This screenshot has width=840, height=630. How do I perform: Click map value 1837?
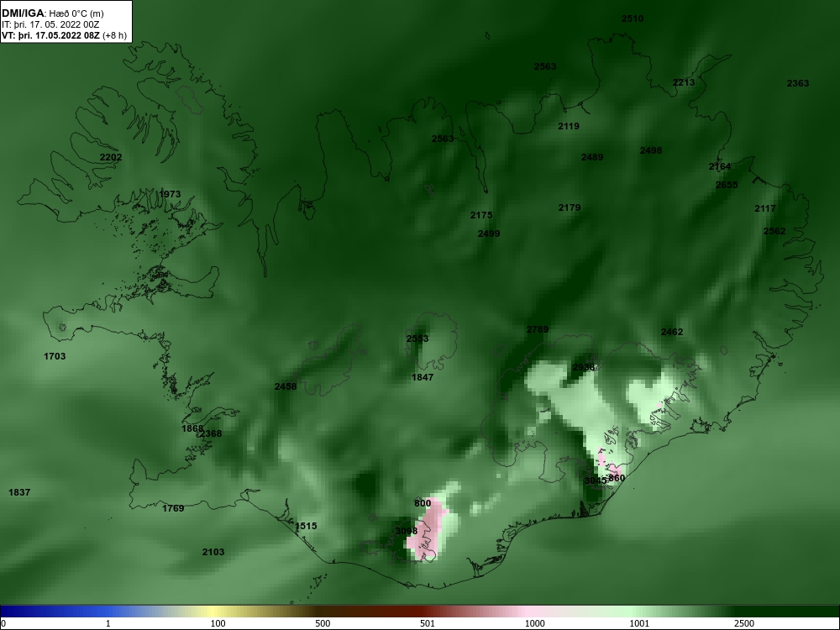19,492
